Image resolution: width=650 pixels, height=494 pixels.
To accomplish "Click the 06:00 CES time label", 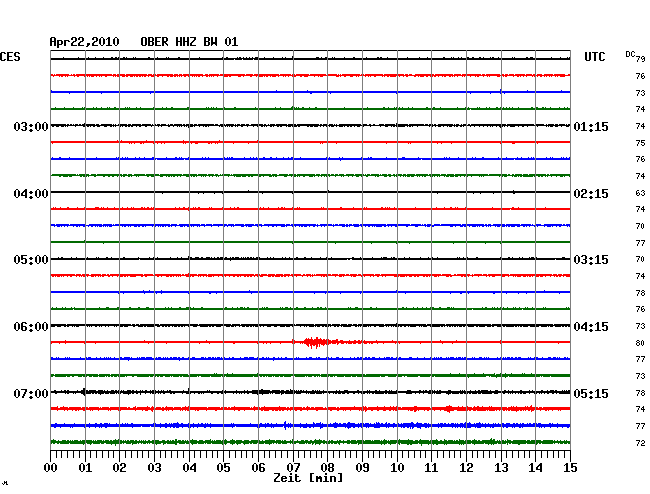I will [31, 327].
